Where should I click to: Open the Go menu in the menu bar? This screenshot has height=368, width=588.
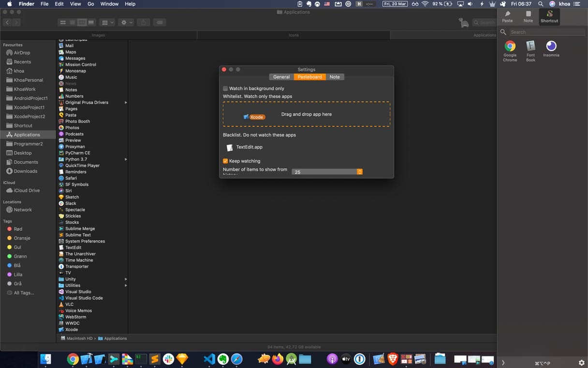coord(90,4)
